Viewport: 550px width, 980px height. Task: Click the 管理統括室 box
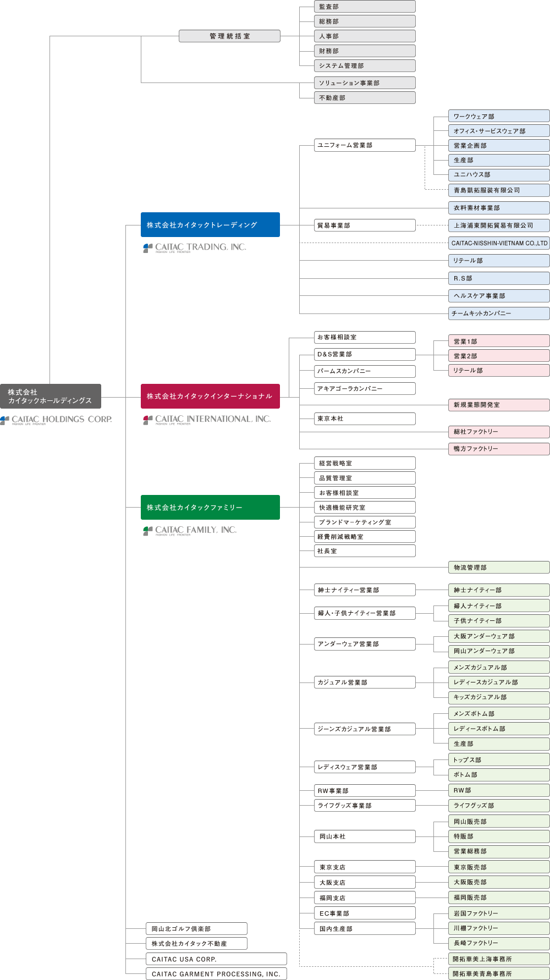tap(229, 36)
